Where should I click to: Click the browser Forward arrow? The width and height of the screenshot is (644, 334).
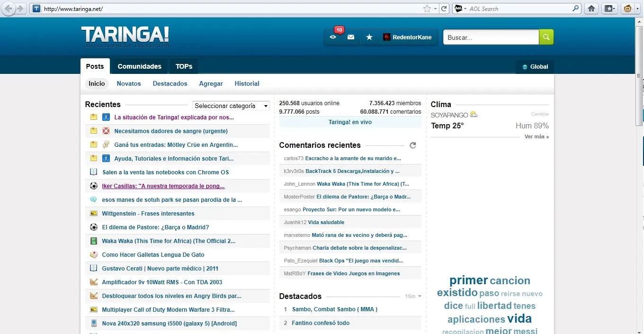20,9
